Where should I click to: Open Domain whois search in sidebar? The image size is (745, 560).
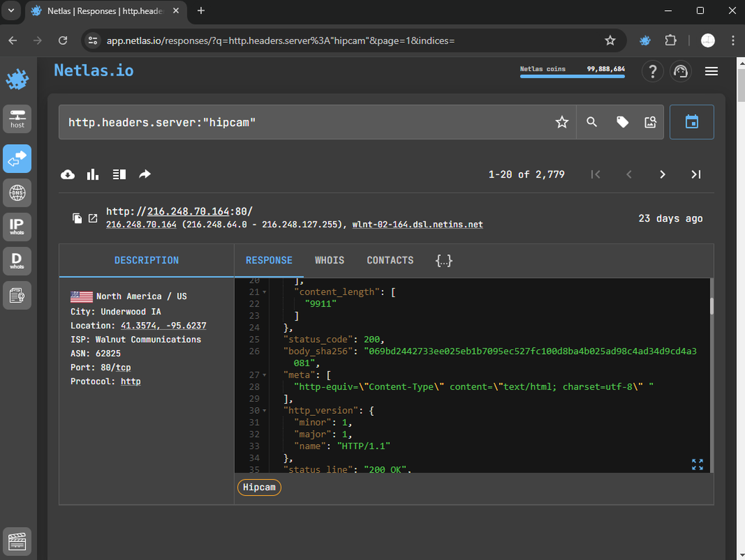[17, 260]
